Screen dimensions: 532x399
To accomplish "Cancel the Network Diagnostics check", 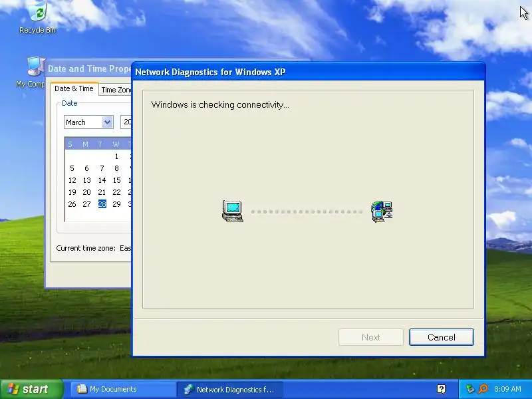I will [x=441, y=337].
